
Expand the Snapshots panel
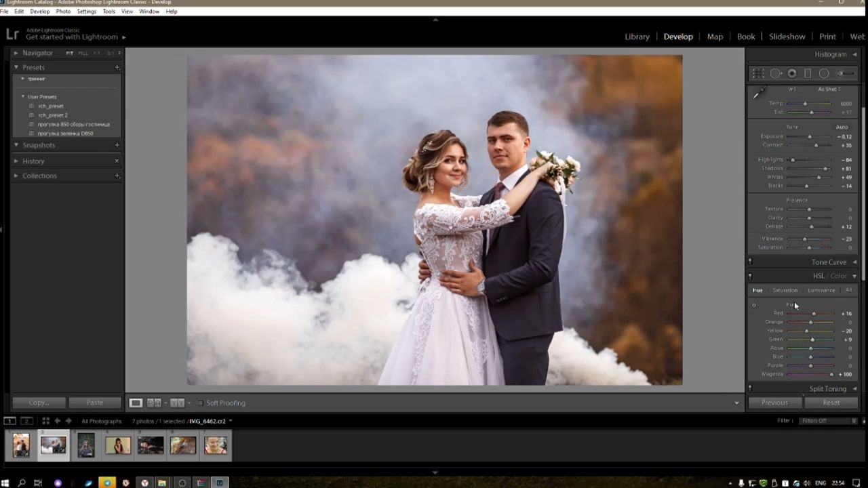pos(16,145)
